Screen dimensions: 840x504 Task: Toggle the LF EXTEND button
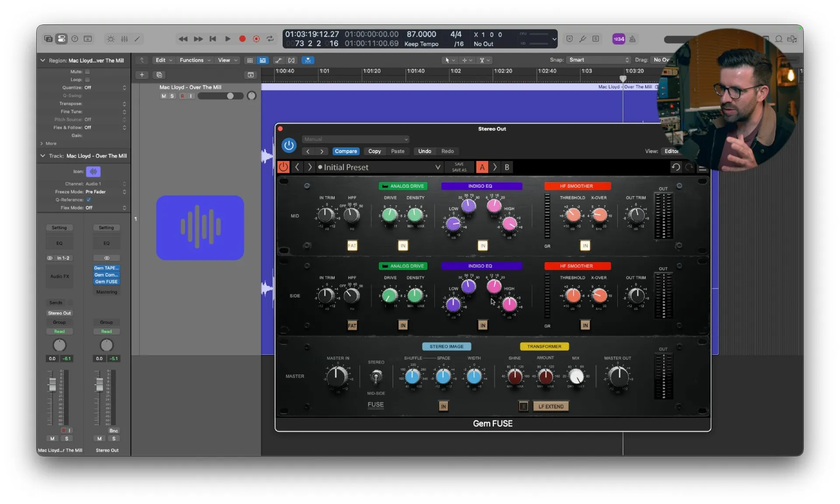(x=551, y=406)
